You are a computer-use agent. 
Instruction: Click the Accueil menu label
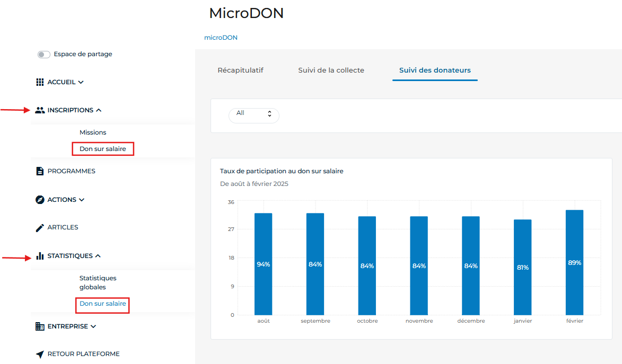pyautogui.click(x=62, y=82)
